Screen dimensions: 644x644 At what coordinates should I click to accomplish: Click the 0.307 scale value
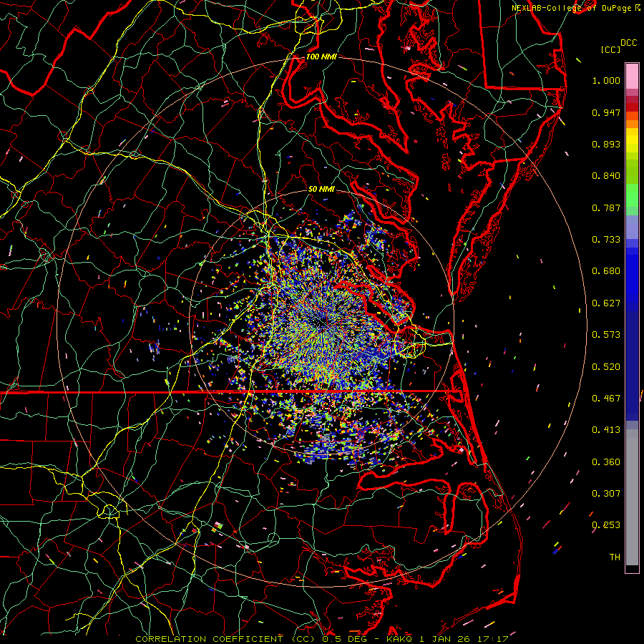coord(606,494)
